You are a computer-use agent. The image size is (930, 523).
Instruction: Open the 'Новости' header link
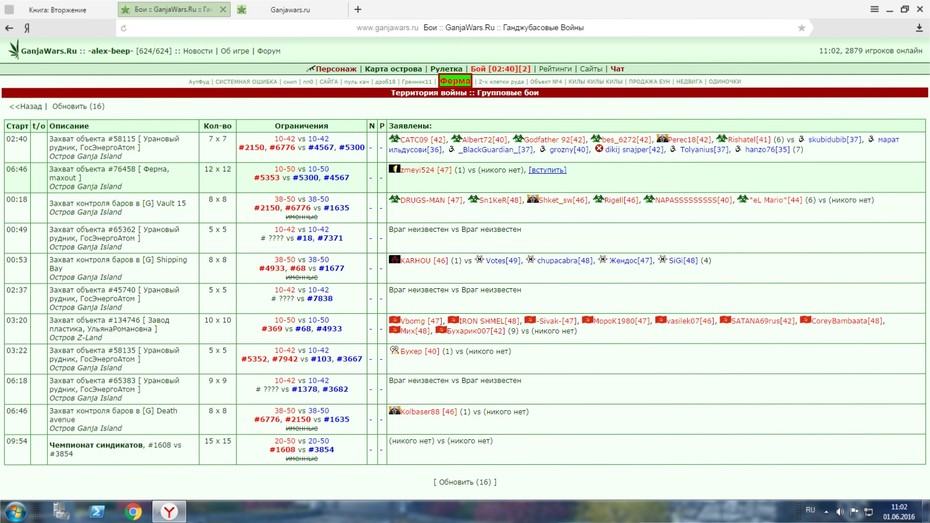click(198, 51)
